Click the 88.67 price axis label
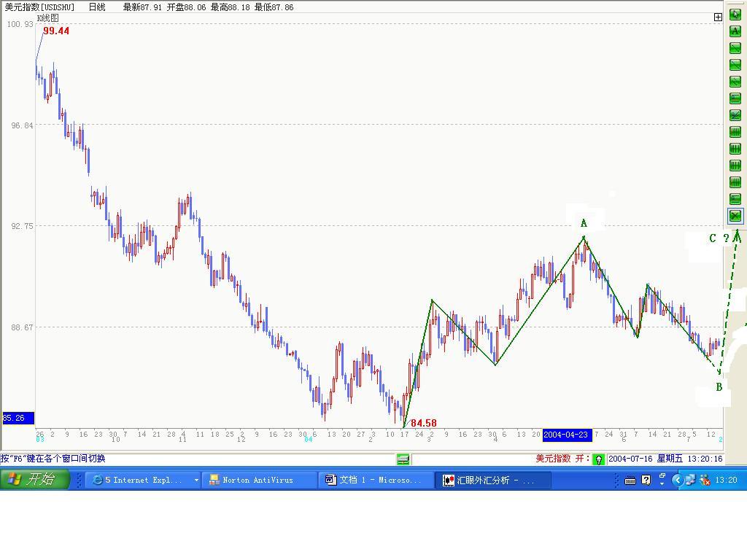 tap(23, 327)
